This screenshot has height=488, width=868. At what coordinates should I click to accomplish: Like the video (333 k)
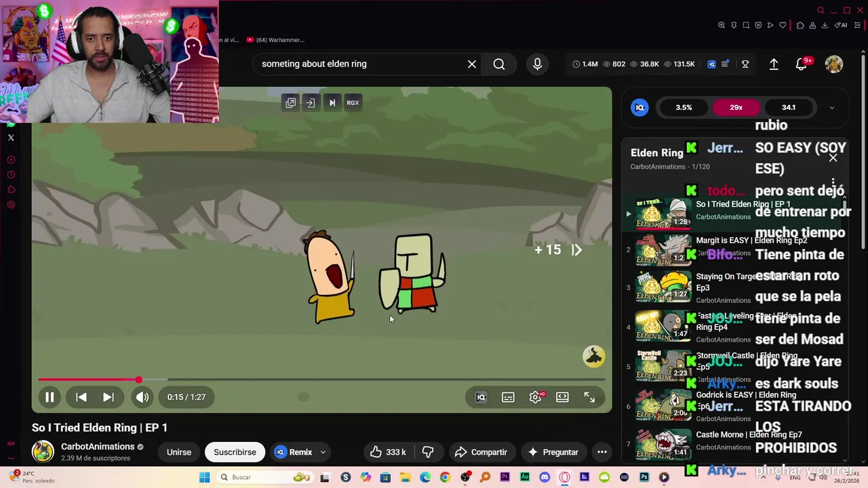[x=388, y=452]
